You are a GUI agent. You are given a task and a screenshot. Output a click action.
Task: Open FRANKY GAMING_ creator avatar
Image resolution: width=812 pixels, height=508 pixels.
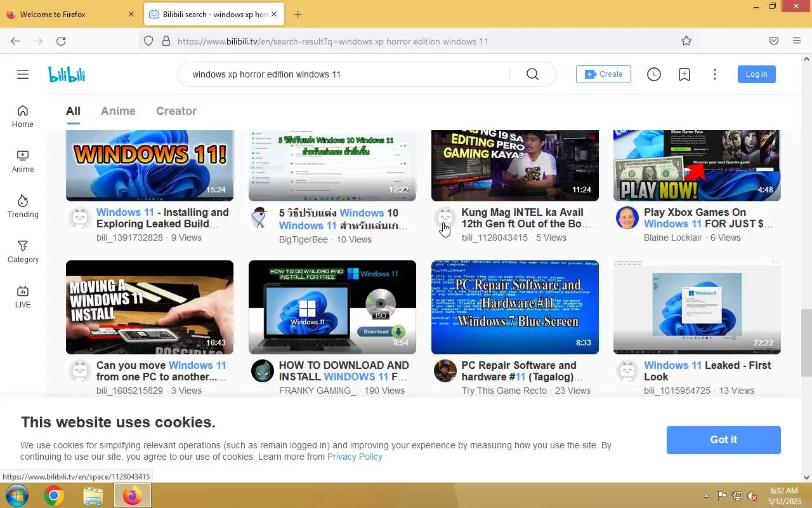click(263, 371)
